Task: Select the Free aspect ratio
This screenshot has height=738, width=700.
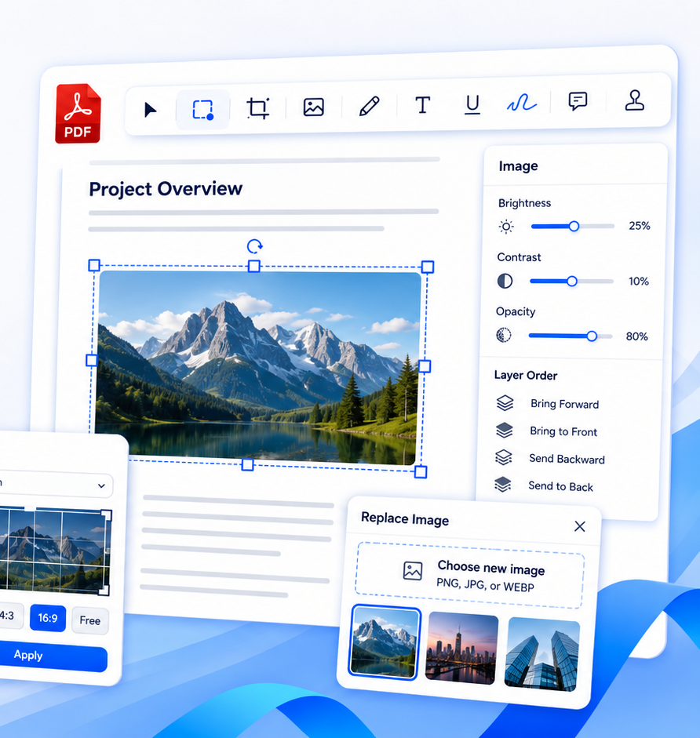Action: 90,620
